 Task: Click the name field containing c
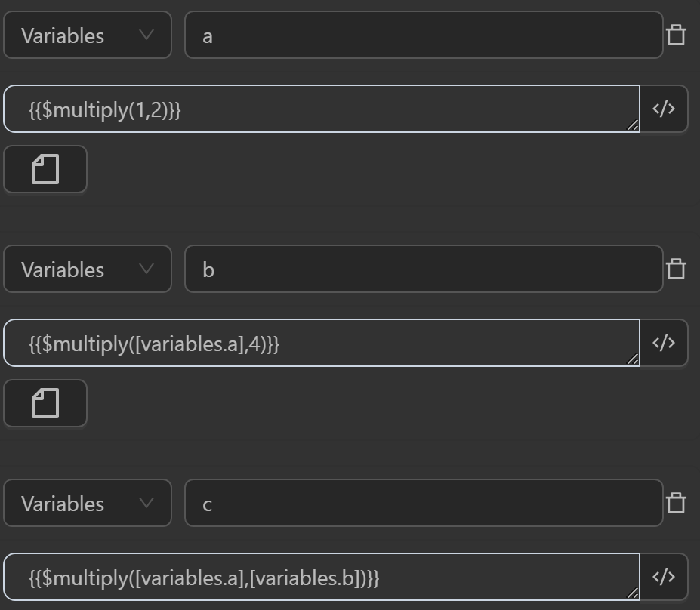point(423,504)
